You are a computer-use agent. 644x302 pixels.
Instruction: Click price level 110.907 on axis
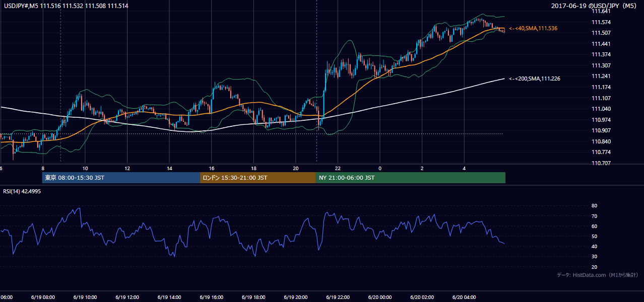(601, 131)
